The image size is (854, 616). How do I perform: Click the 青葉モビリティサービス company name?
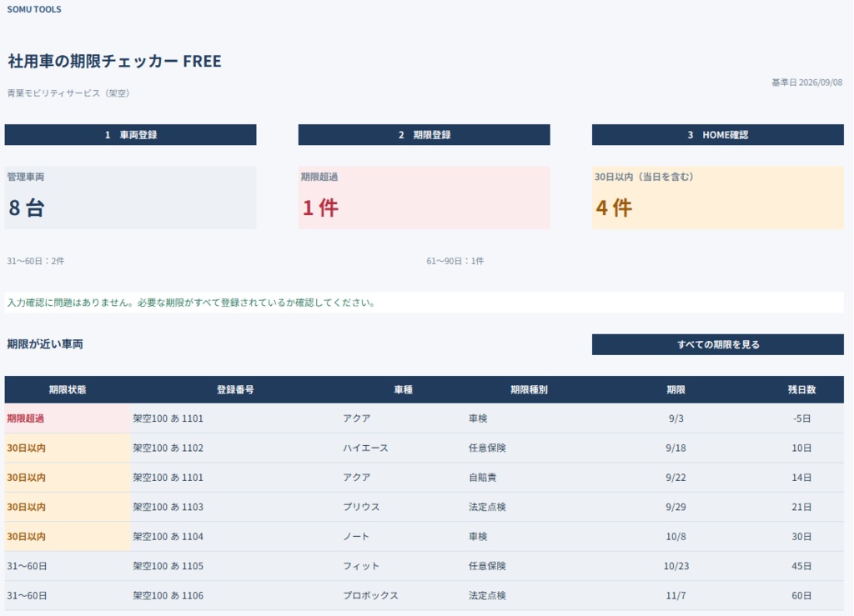pyautogui.click(x=68, y=93)
